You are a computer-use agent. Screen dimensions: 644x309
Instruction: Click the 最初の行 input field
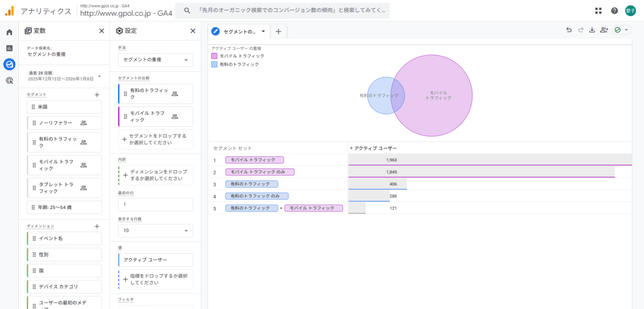156,205
